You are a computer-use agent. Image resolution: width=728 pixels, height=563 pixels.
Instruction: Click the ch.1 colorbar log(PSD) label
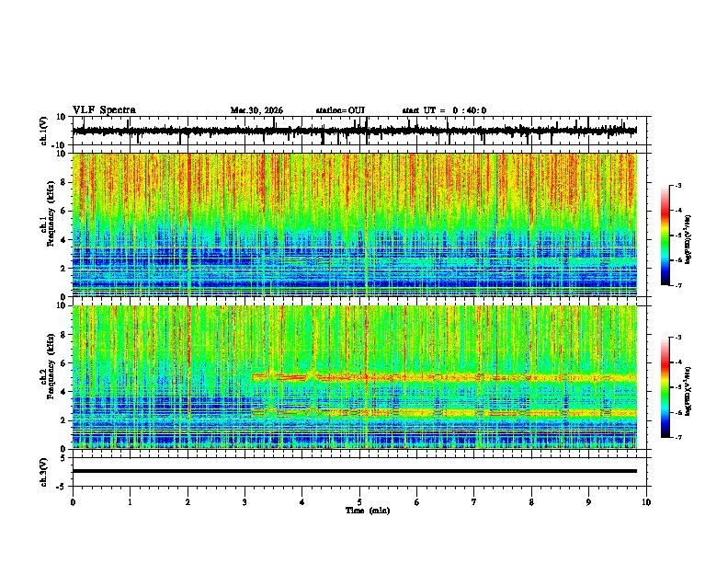(688, 239)
